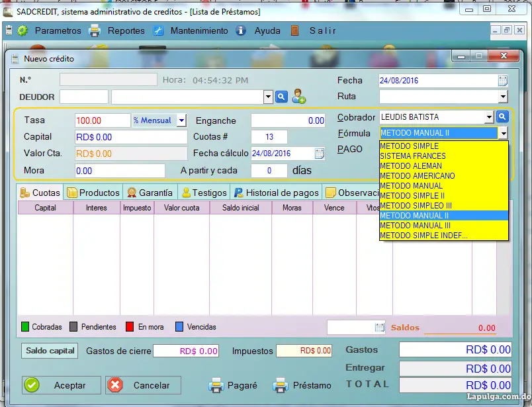Click the Préstamo printer icon
The width and height of the screenshot is (532, 407).
pos(281,385)
